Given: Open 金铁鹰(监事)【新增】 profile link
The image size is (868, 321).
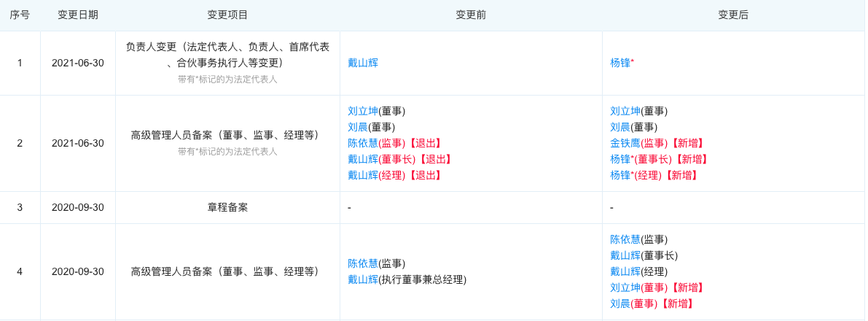Looking at the screenshot, I should point(625,144).
